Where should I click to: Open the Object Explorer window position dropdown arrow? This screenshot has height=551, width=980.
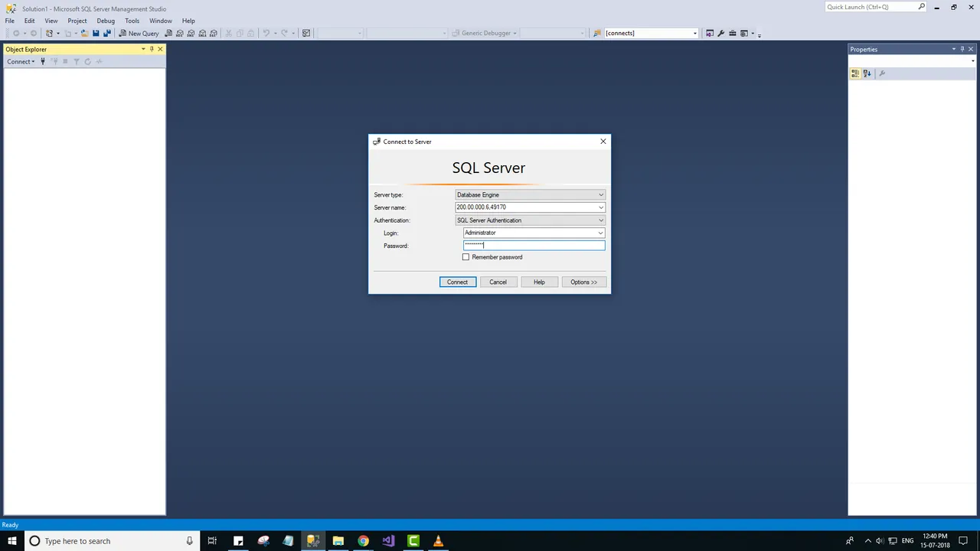pos(143,49)
